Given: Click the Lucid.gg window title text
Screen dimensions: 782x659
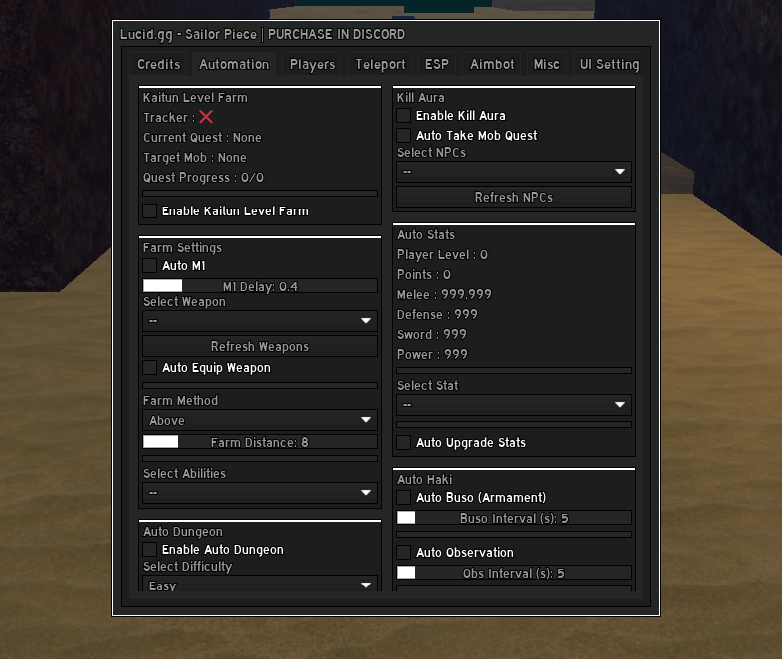Looking at the screenshot, I should point(262,34).
